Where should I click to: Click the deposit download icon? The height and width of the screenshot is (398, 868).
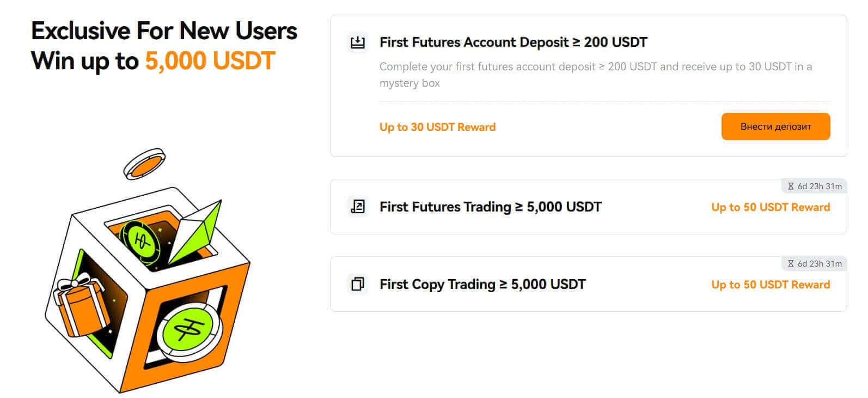click(357, 42)
